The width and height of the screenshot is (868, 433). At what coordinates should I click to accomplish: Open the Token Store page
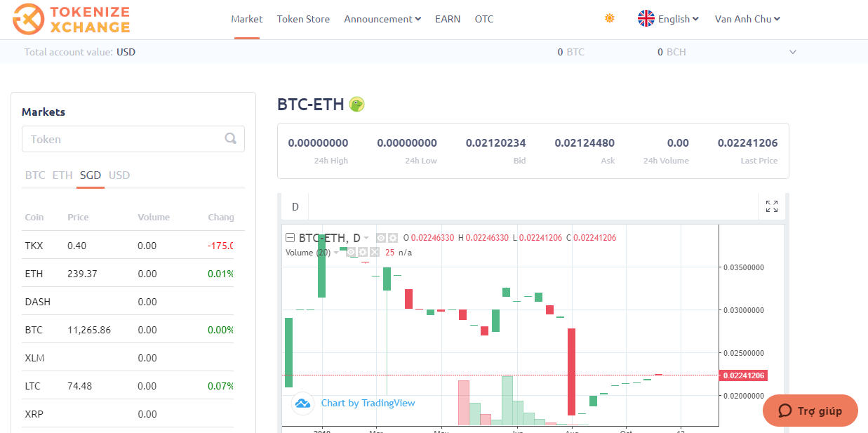click(x=303, y=19)
